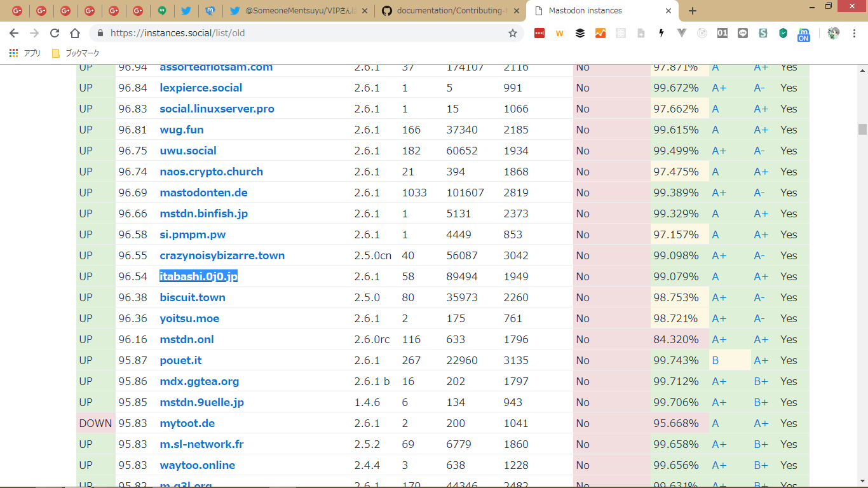Open the LINE extension icon

click(743, 33)
